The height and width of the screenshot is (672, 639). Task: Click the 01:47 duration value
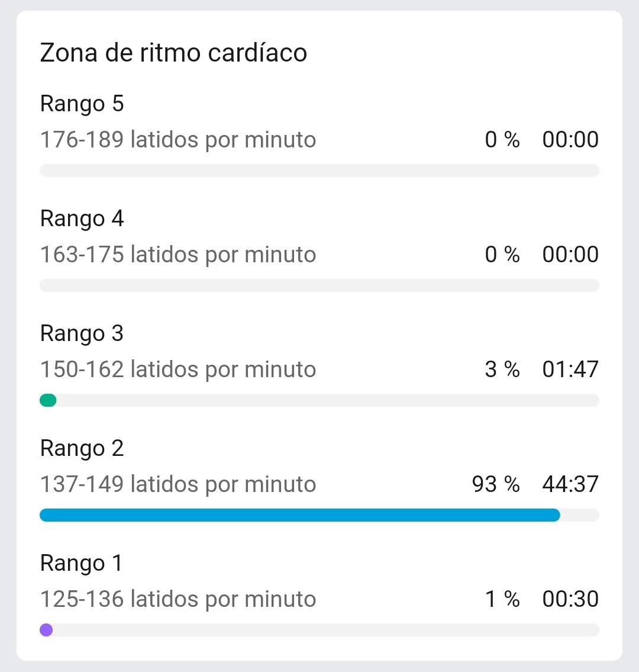[x=570, y=369]
